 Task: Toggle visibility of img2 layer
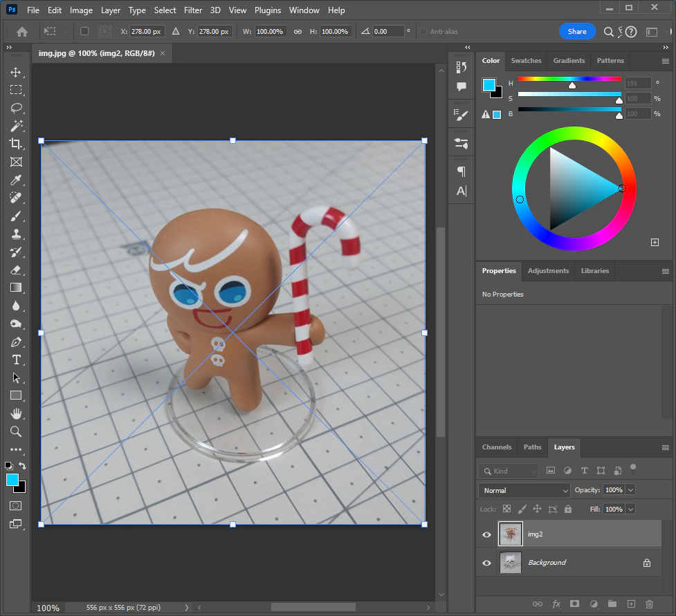coord(486,534)
